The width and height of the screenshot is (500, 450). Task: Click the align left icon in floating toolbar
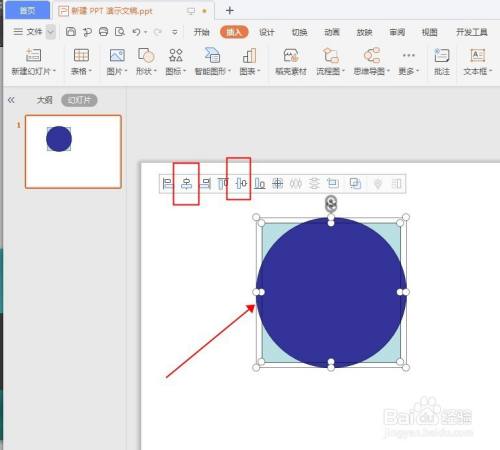click(167, 184)
